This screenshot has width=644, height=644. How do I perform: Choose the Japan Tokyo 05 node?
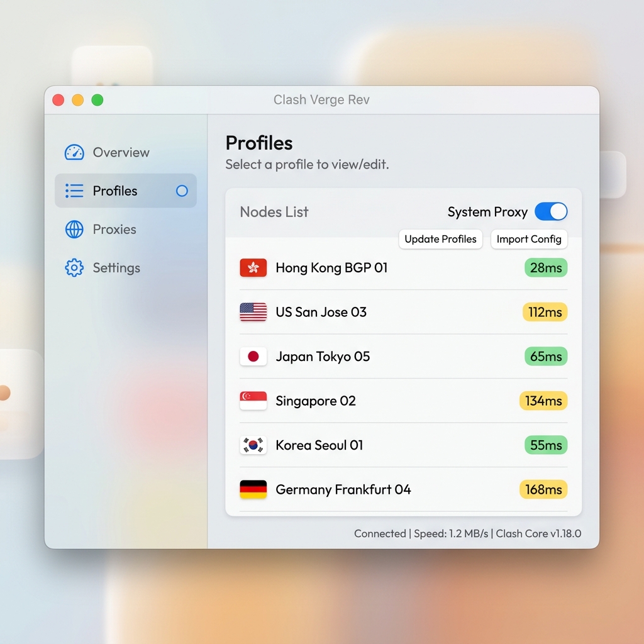(x=403, y=357)
